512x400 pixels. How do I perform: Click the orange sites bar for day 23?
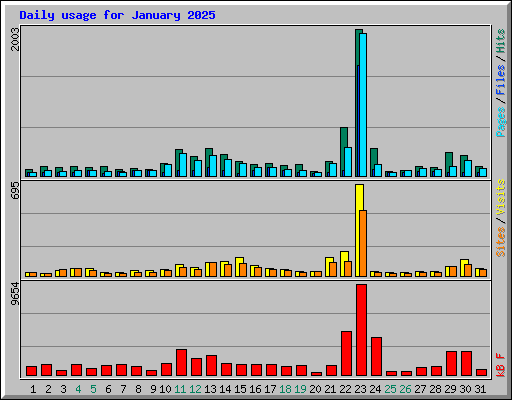pos(363,243)
